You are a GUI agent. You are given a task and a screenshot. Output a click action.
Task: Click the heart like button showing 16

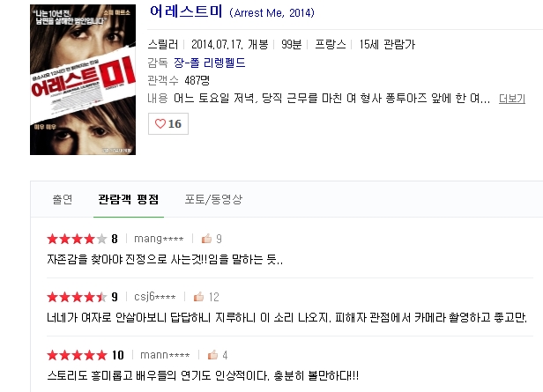point(168,123)
